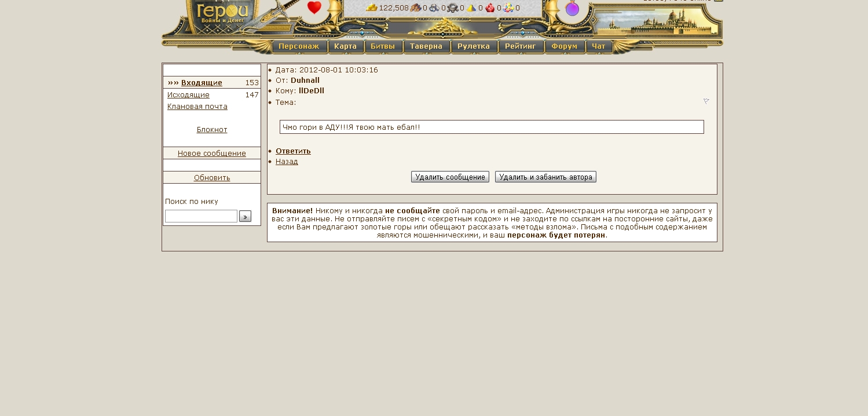Open sender Duhnall's profile

[305, 81]
